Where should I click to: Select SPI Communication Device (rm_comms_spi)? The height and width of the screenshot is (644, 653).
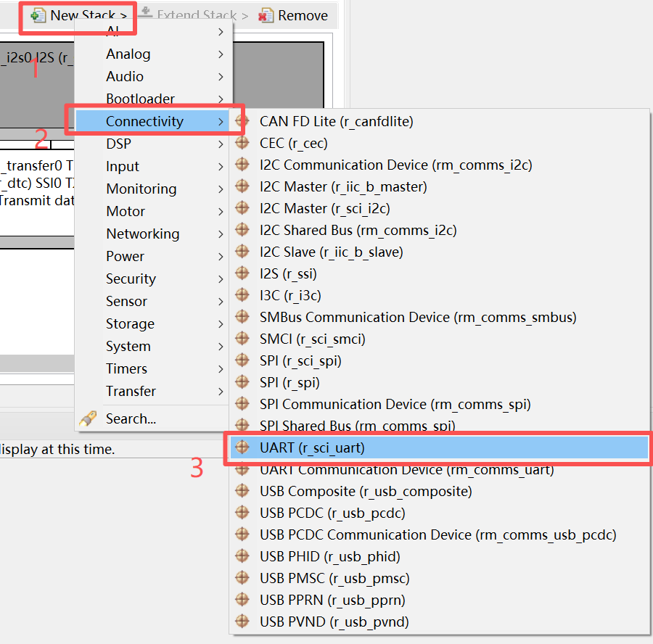coord(440,404)
